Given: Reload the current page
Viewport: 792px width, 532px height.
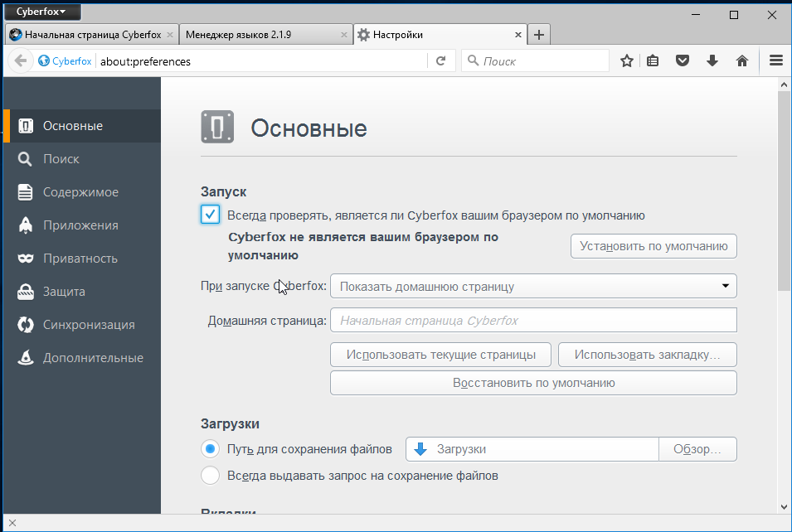Looking at the screenshot, I should [x=441, y=61].
